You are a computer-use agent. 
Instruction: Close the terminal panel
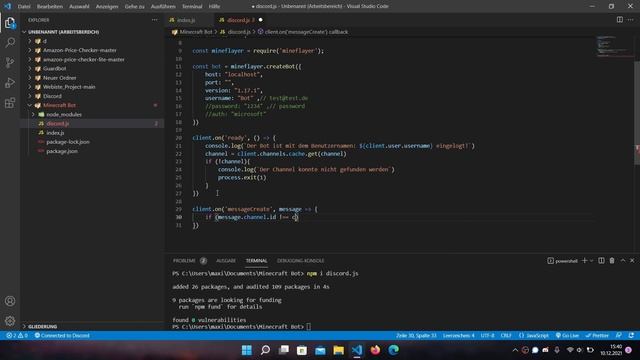coord(632,260)
